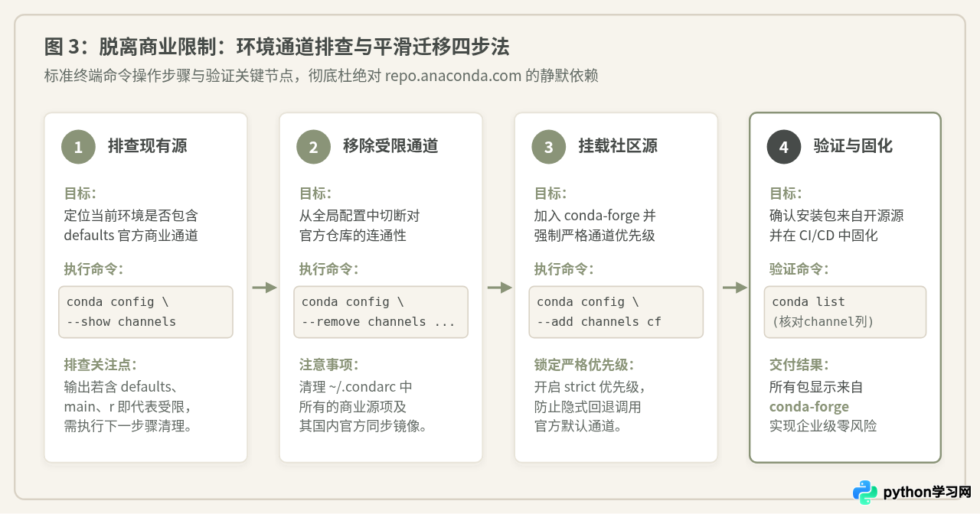Click the label '排查关注点:'
This screenshot has height=514, width=980.
[100, 365]
